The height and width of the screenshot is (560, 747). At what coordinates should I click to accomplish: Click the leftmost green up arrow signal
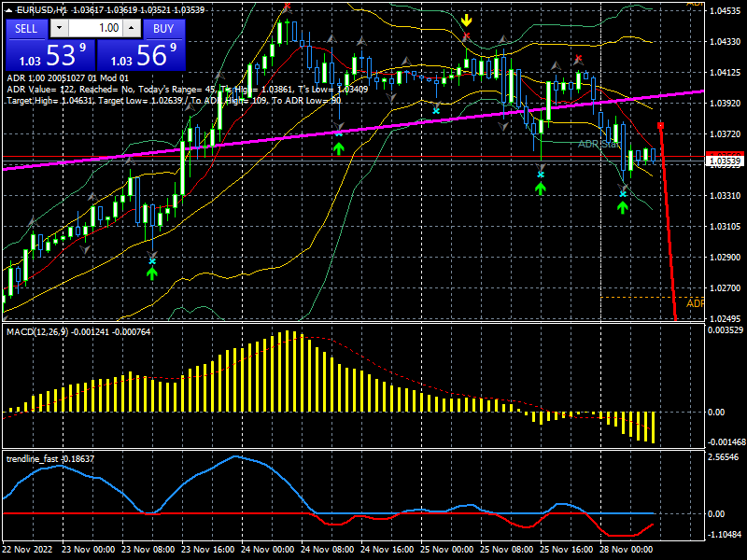152,273
